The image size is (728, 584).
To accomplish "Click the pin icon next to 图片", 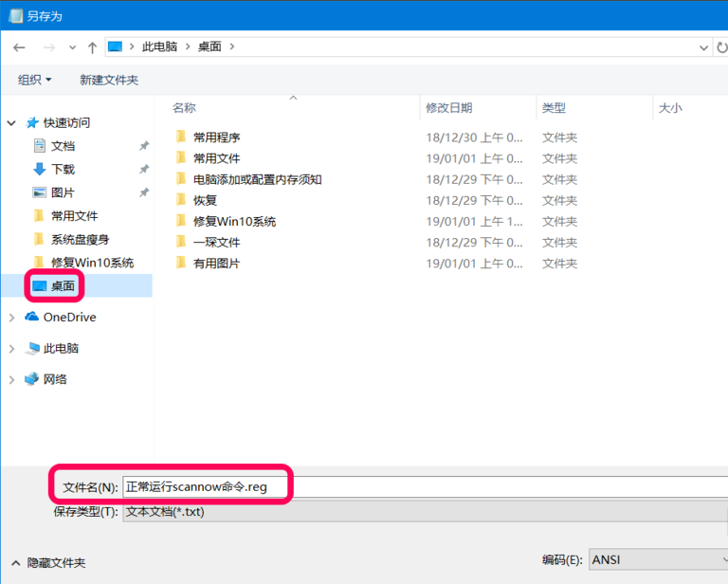I will tap(144, 192).
